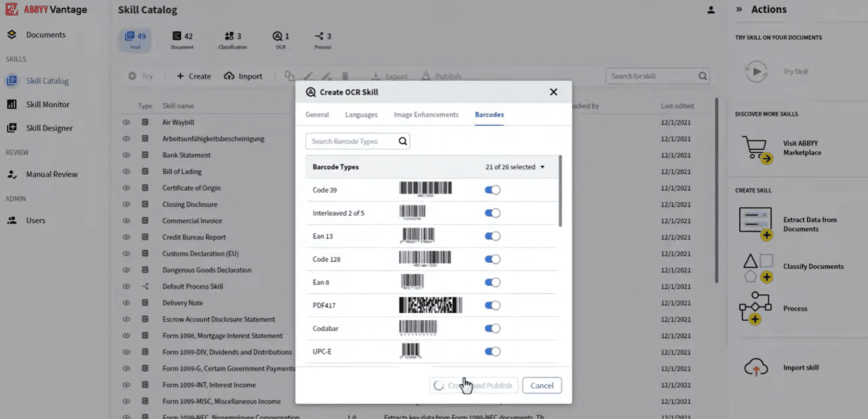Switch to the General tab
Viewport: 868px width, 419px height.
(317, 114)
